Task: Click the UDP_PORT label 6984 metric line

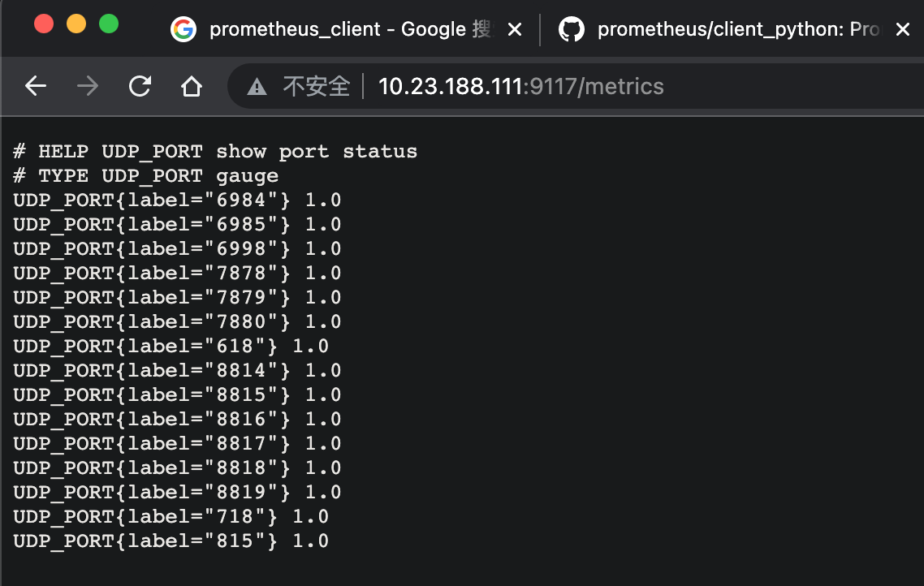Action: click(177, 200)
